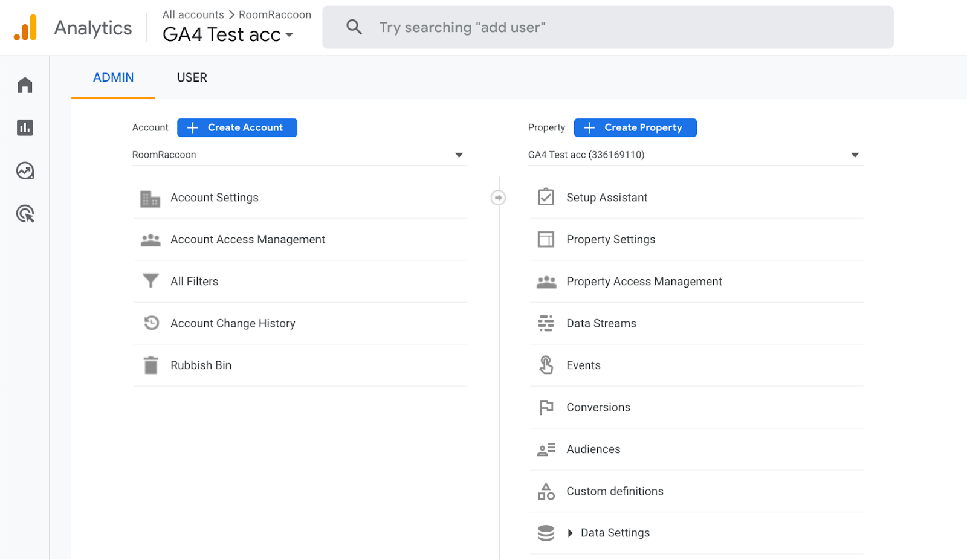Open the Explore icon in sidebar

25,171
